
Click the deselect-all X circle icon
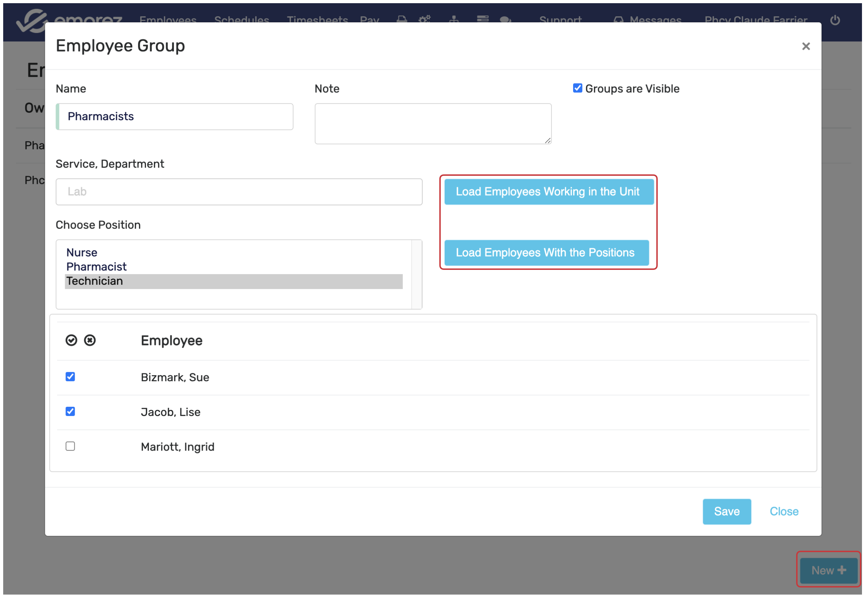[x=90, y=341]
